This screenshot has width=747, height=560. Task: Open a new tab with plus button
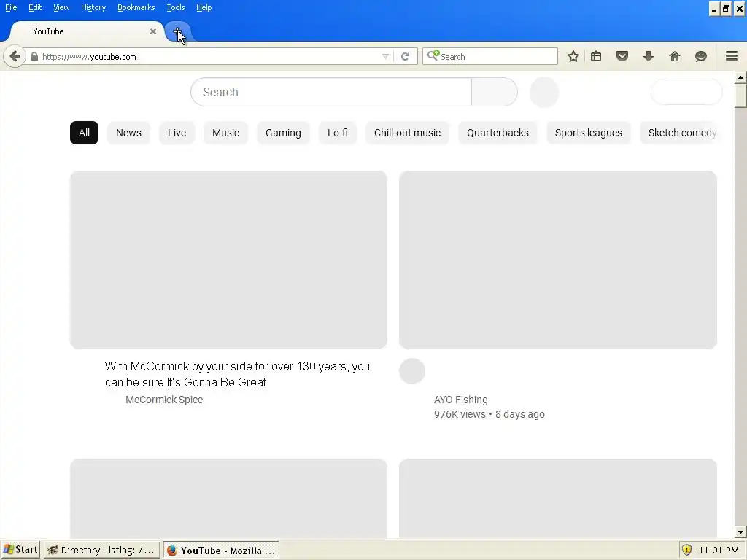point(178,32)
